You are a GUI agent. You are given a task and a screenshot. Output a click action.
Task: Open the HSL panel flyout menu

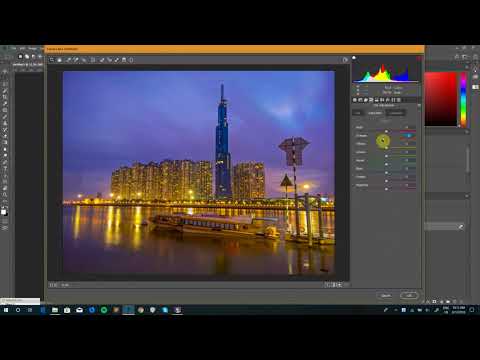(419, 105)
